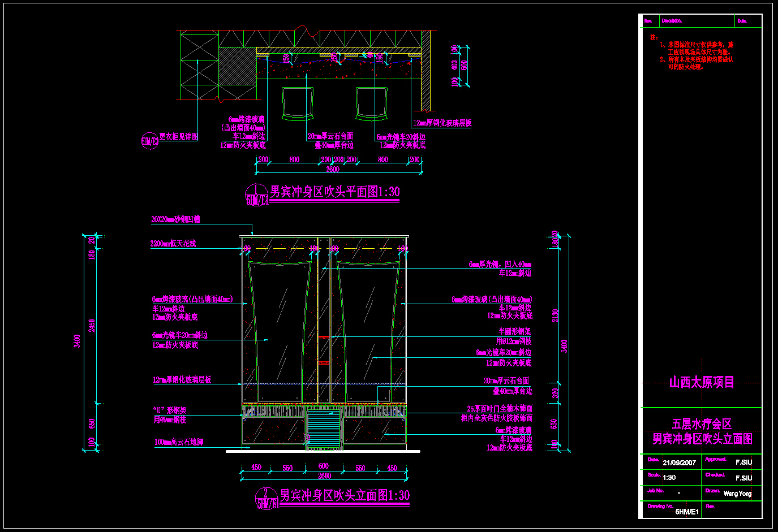
Task: Click the 600 dimension under the elevation
Action: tap(324, 466)
